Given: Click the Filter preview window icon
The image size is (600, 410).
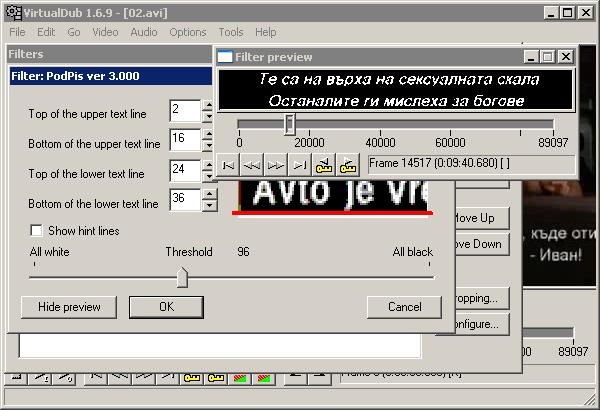Looking at the screenshot, I should pos(225,57).
